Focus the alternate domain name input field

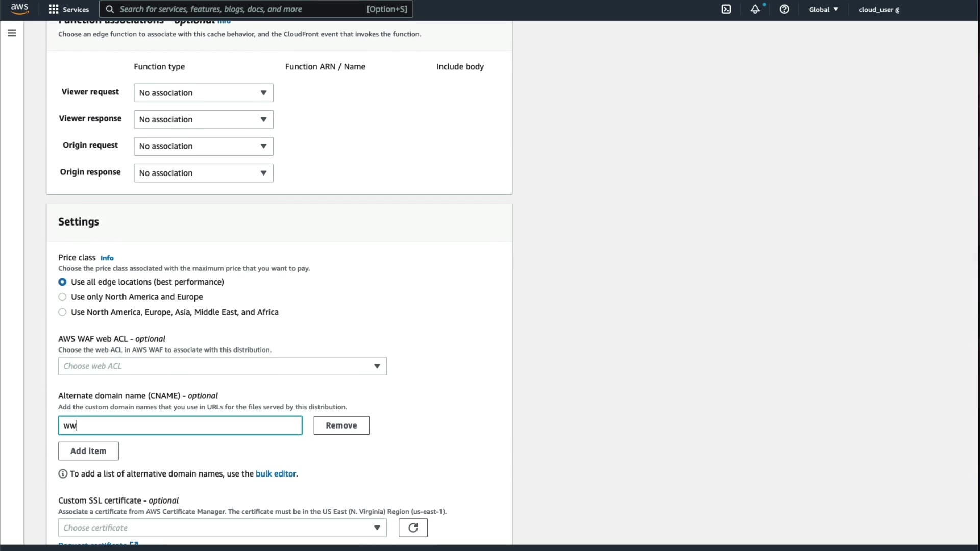click(x=180, y=425)
